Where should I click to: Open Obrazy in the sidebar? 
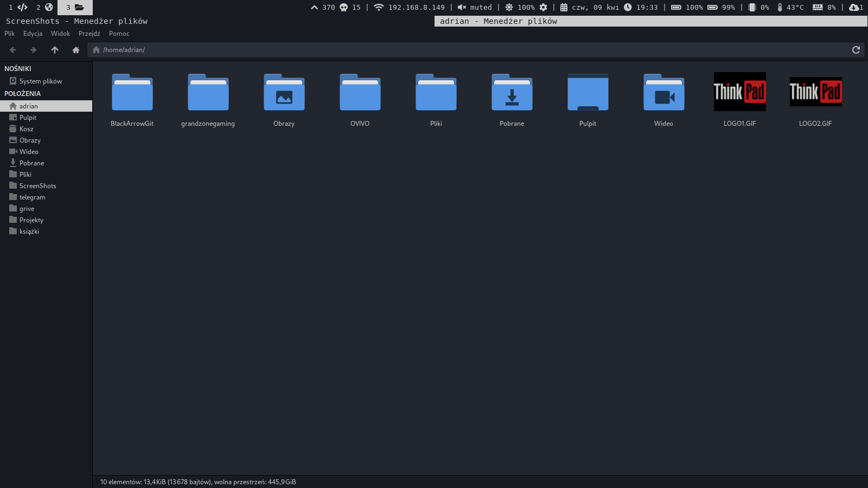[46, 140]
